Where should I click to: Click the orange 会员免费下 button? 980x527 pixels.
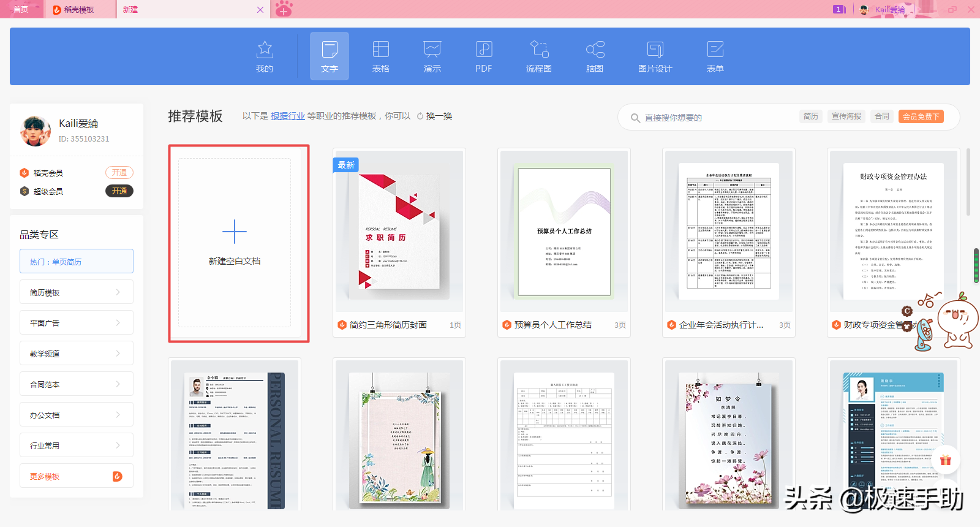[921, 116]
